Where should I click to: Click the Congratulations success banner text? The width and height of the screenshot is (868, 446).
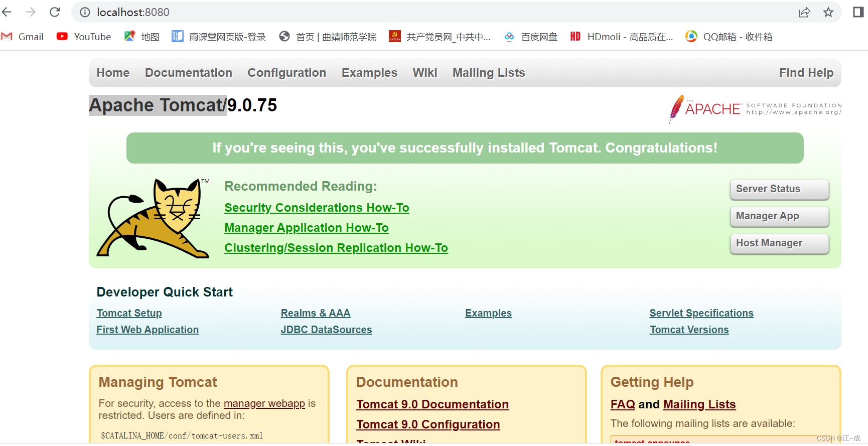click(465, 148)
